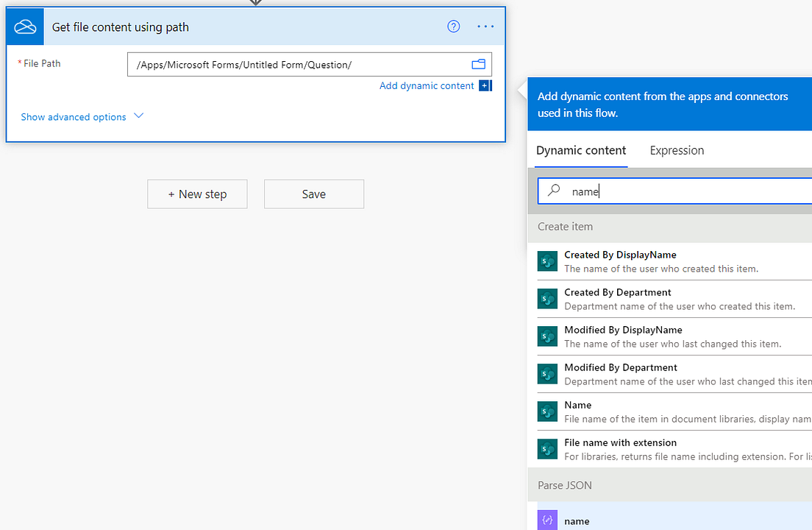The image size is (812, 530).
Task: Open help via the question mark icon
Action: click(452, 26)
